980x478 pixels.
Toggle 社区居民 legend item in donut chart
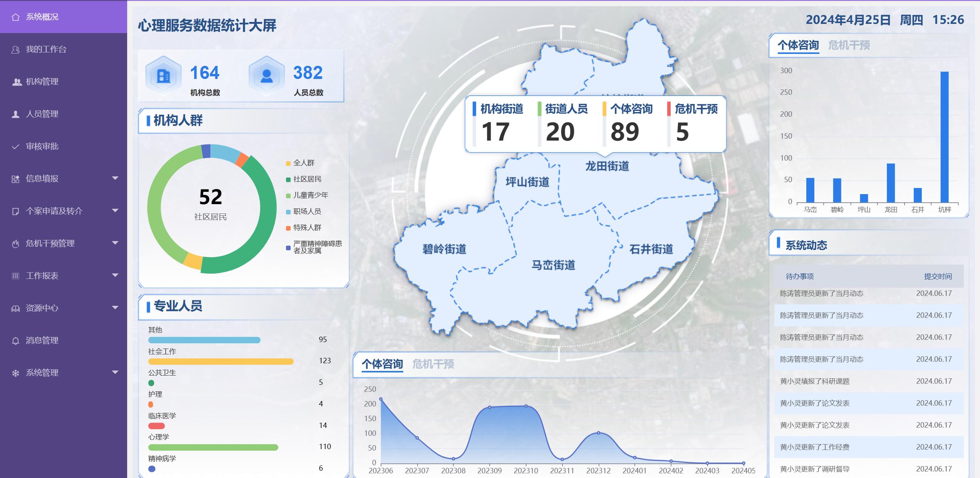pyautogui.click(x=307, y=179)
